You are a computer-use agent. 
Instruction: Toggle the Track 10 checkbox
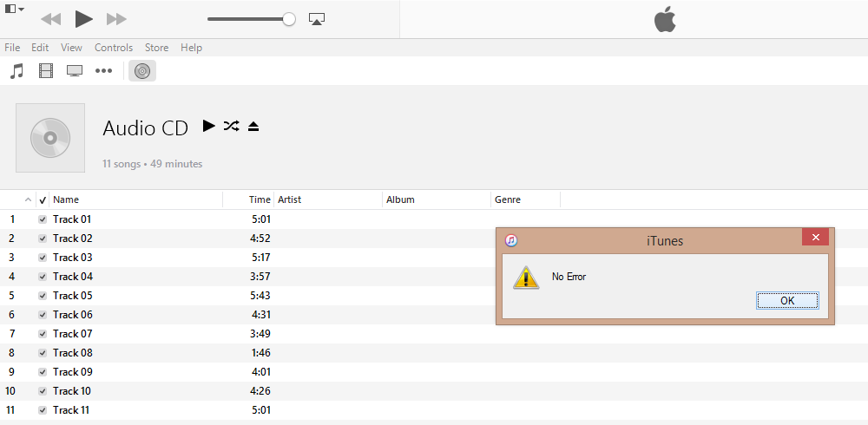pyautogui.click(x=43, y=391)
